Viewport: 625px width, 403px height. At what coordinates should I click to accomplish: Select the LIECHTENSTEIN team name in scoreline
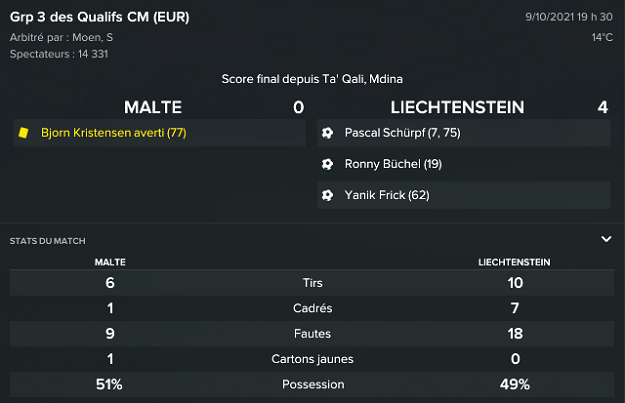coord(457,107)
